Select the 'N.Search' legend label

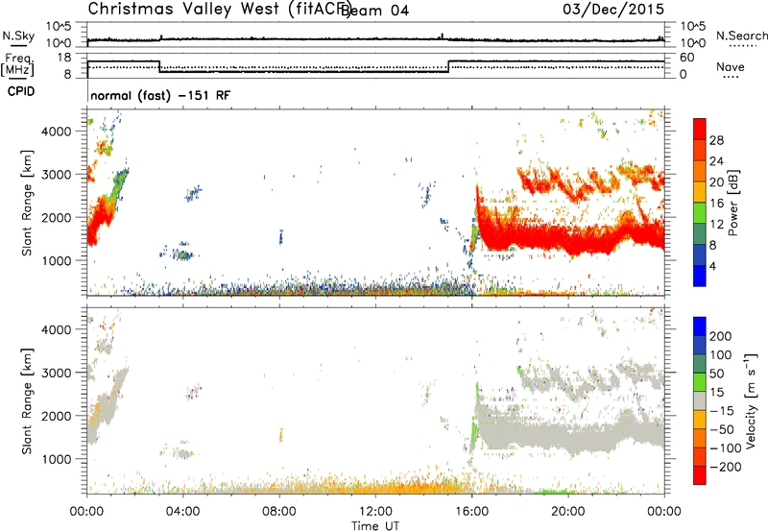tap(741, 36)
